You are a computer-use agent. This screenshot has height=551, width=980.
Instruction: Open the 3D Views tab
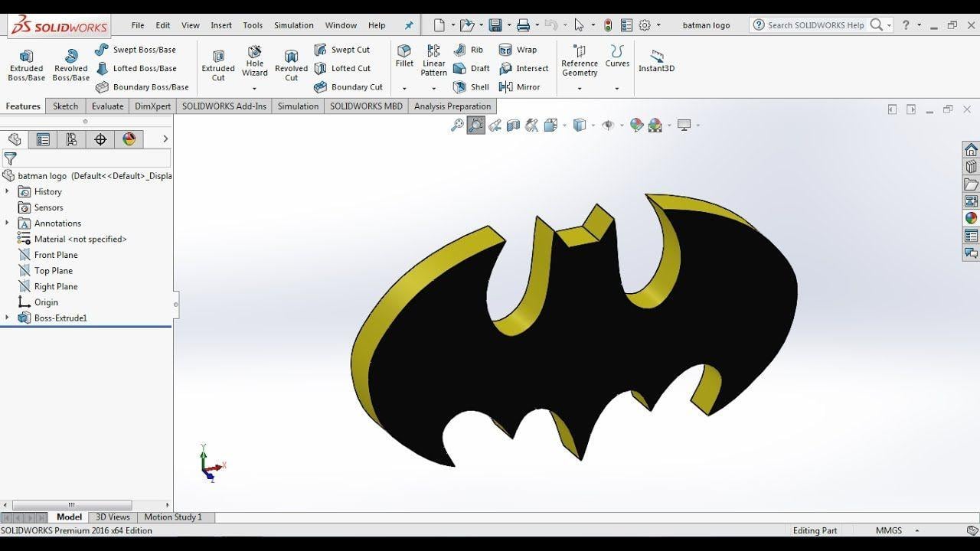pos(113,517)
